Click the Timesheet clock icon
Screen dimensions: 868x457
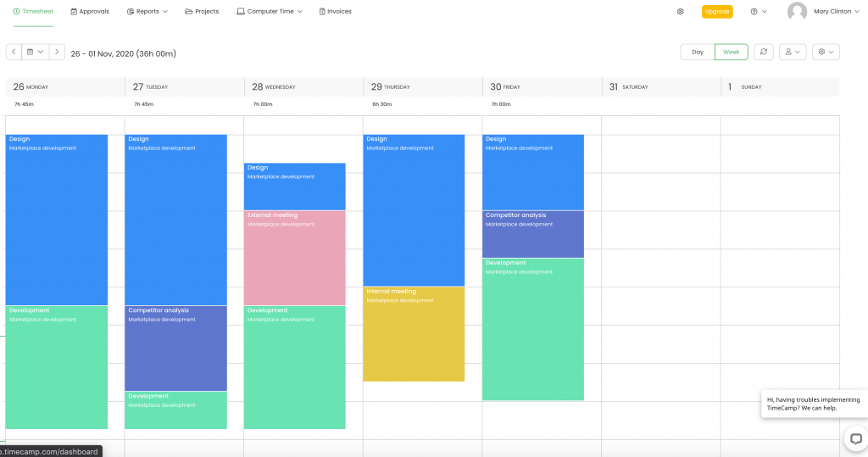click(17, 12)
